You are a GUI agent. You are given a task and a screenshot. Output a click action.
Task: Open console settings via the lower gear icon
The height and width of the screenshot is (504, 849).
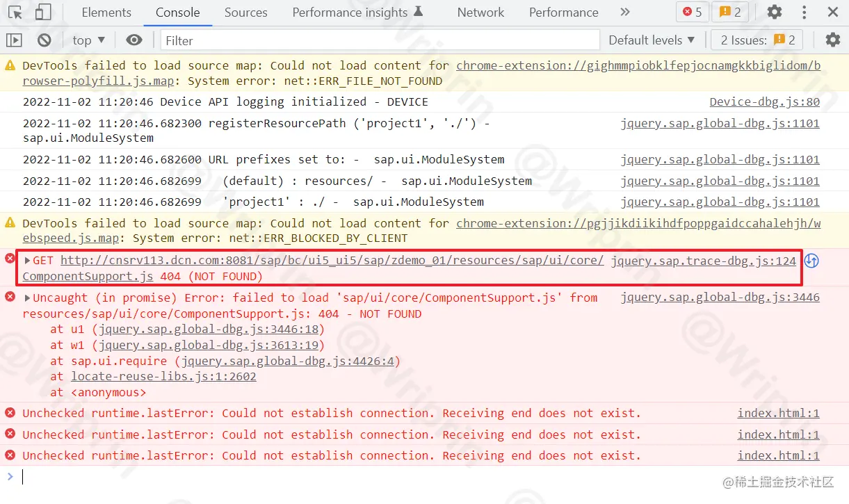832,40
